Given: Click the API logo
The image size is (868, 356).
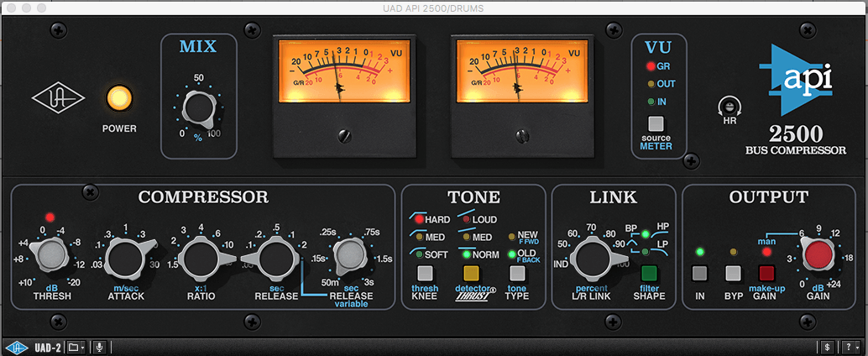Looking at the screenshot, I should click(797, 81).
